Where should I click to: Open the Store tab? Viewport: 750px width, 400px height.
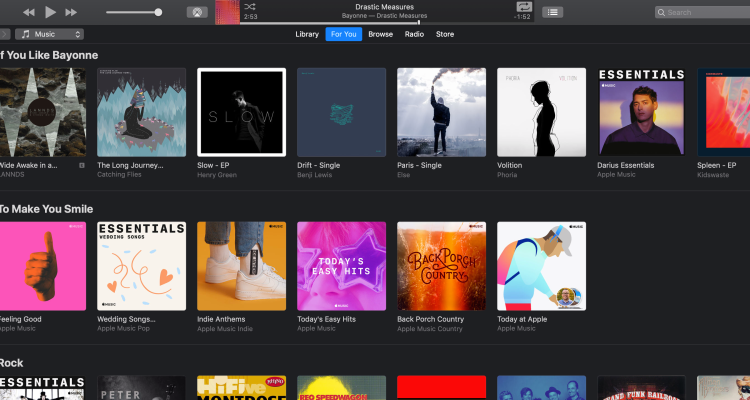[445, 34]
